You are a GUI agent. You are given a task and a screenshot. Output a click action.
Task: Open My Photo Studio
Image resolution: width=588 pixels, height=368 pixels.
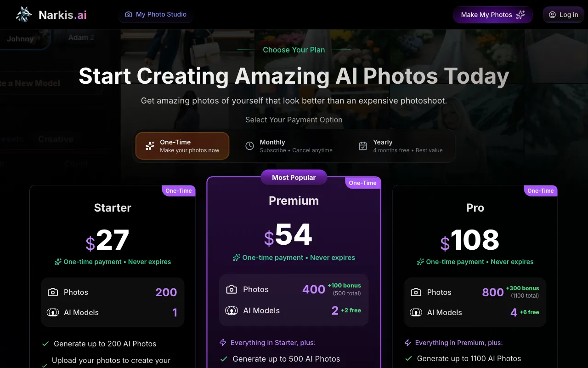coord(156,14)
